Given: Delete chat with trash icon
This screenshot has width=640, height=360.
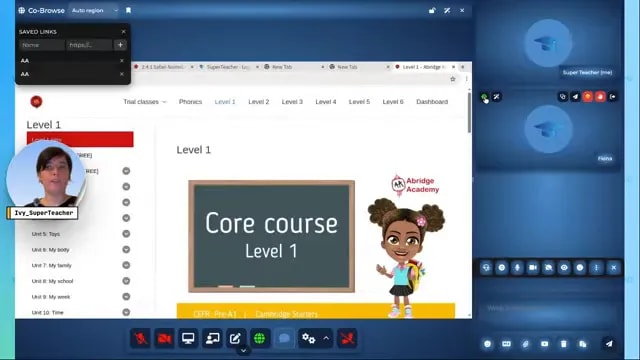Looking at the screenshot, I should 564,344.
